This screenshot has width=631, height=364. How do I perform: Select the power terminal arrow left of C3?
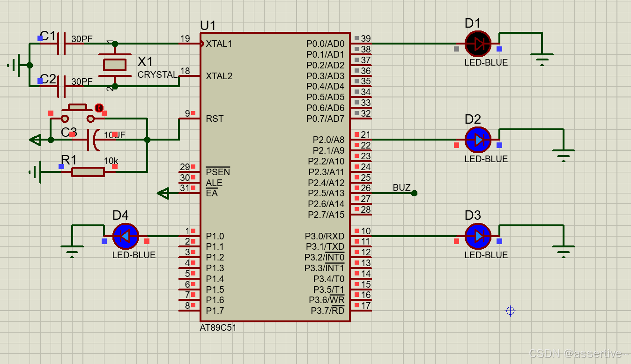(35, 140)
